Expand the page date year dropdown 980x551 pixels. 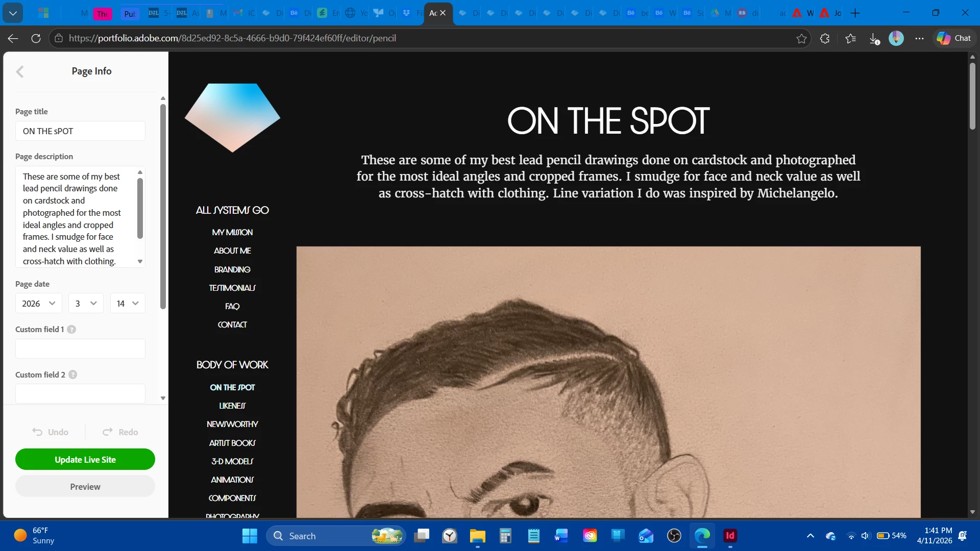pos(38,304)
